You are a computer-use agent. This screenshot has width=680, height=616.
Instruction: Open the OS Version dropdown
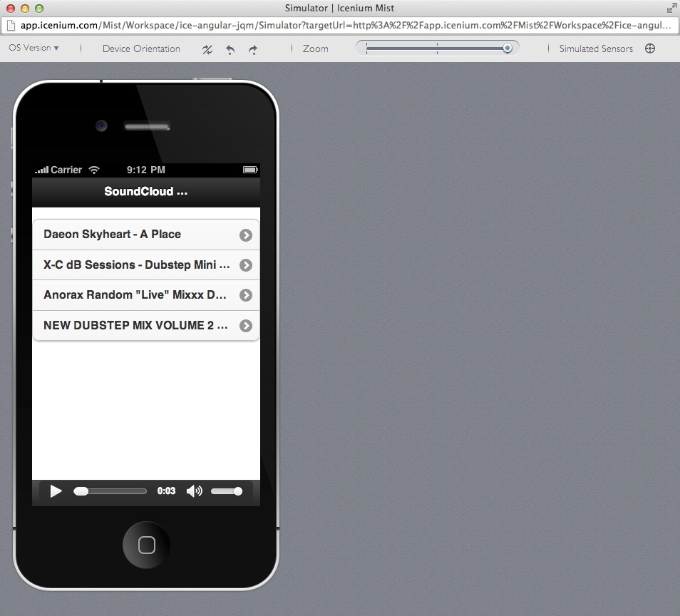point(34,48)
